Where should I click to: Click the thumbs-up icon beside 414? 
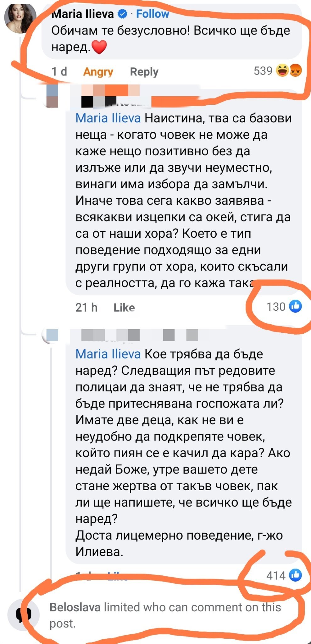pos(295,575)
